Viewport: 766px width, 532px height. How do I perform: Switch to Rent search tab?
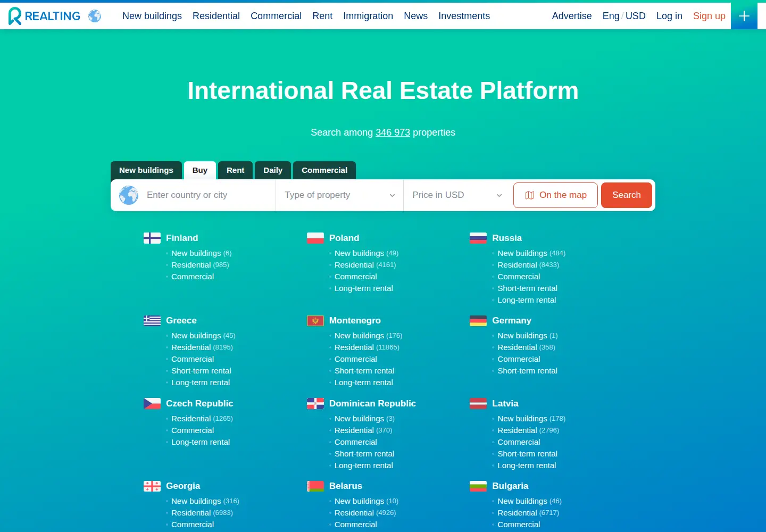click(x=235, y=170)
